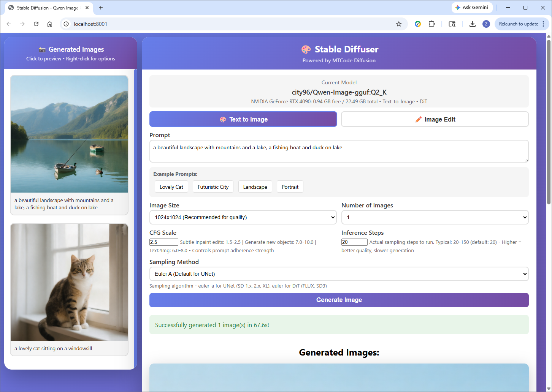Open Chrome three-dot menu
The height and width of the screenshot is (392, 552).
pyautogui.click(x=543, y=24)
